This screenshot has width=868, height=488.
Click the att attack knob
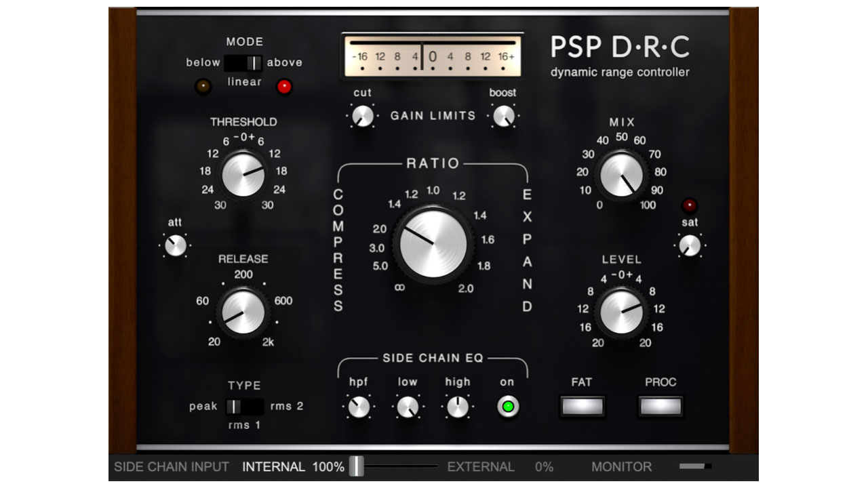[176, 245]
